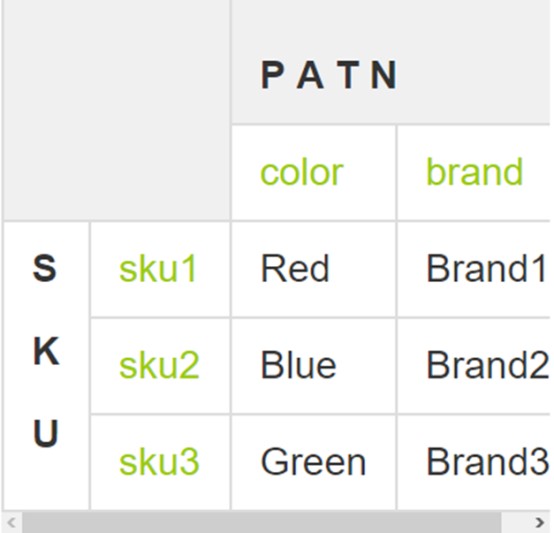Select the sku2 row header
The image size is (554, 533).
point(159,366)
